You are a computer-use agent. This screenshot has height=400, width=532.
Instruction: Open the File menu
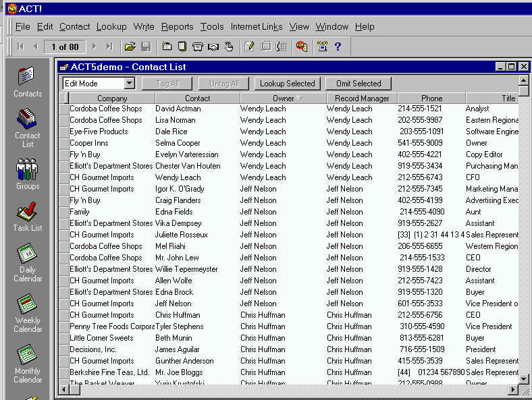[x=23, y=26]
